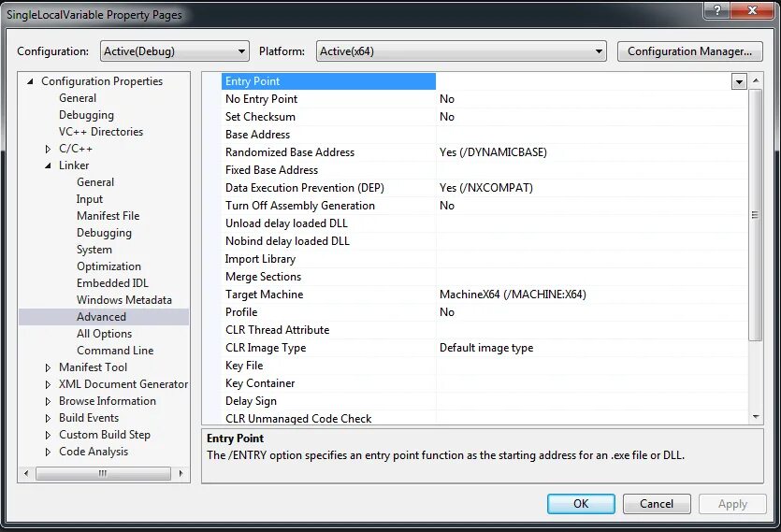
Task: Click property grid scrollbar up arrow
Action: tap(756, 80)
